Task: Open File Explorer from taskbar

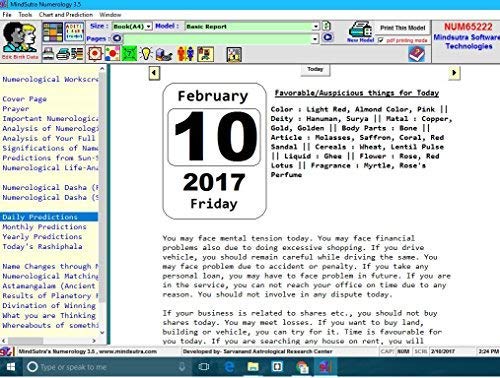Action: [x=253, y=367]
